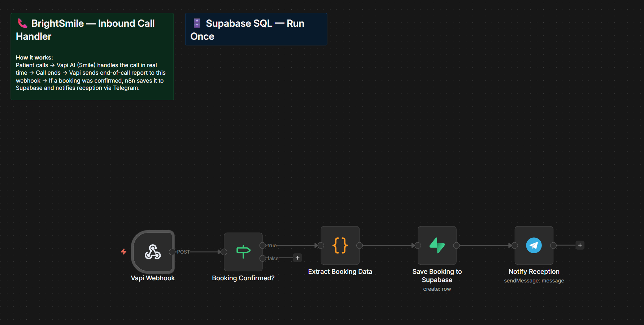The height and width of the screenshot is (325, 644).
Task: Select the BrightSmile Inbound Call Handler sticky note
Action: click(92, 57)
